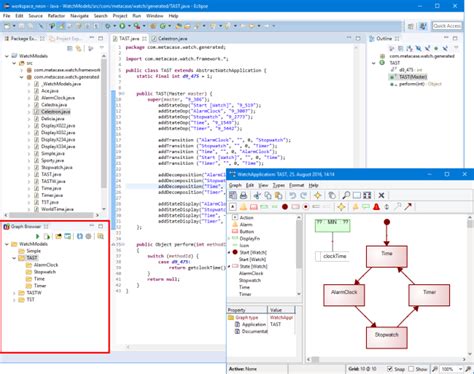Click the scissors Cut icon in WatchApplication toolbar
474x374 pixels.
click(257, 195)
